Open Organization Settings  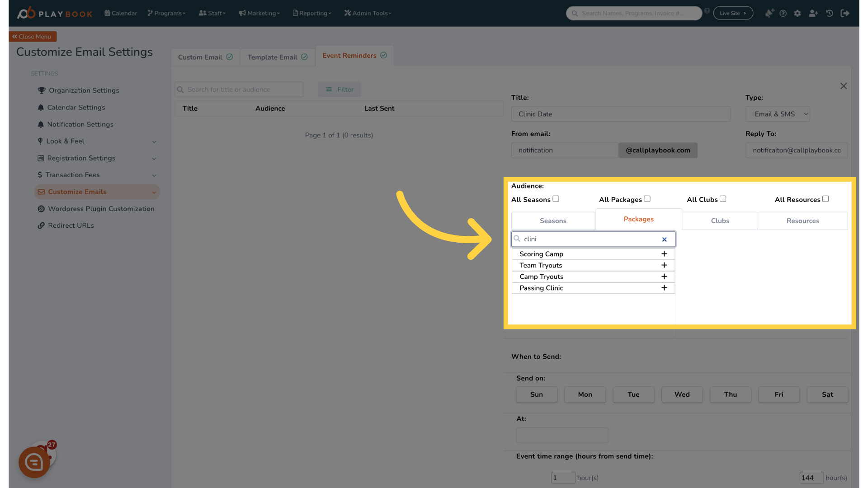[79, 90]
